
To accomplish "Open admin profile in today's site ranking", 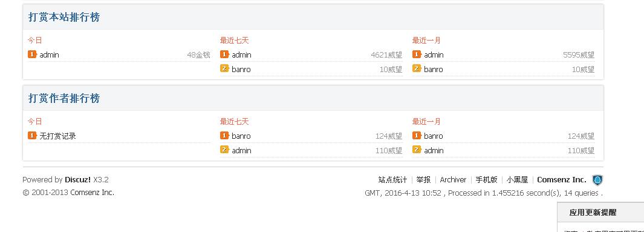I will coord(50,55).
